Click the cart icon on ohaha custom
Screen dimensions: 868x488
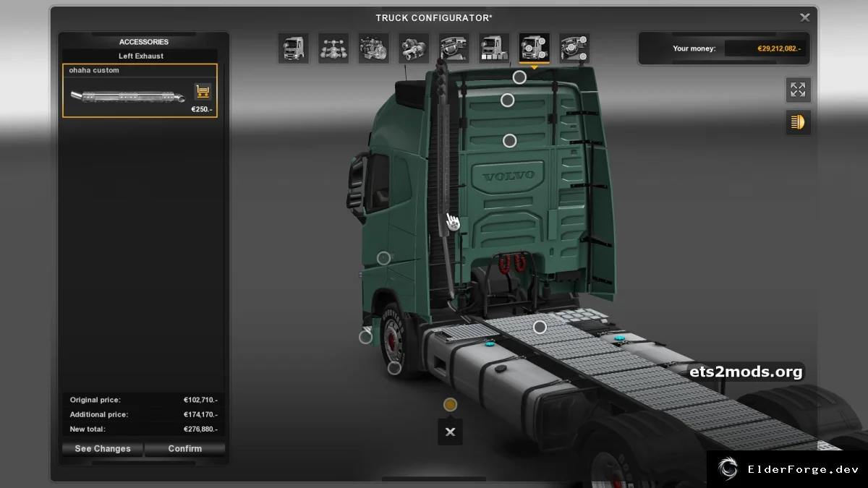point(203,92)
